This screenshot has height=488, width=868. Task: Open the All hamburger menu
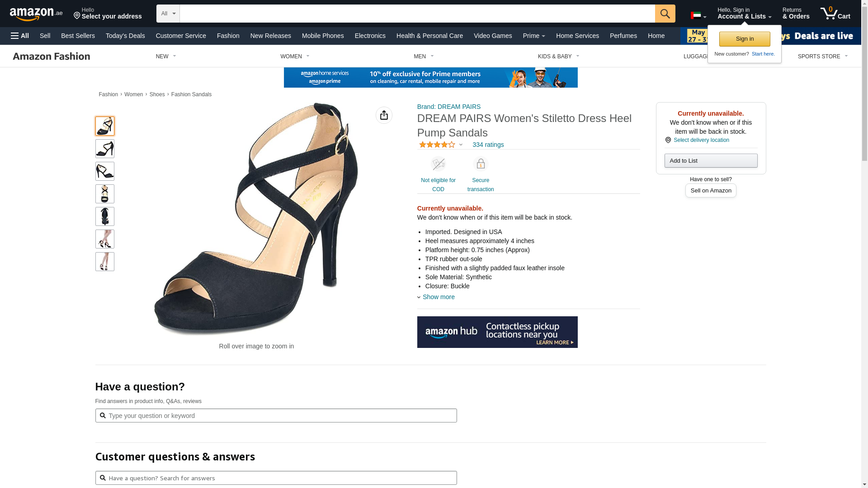20,36
